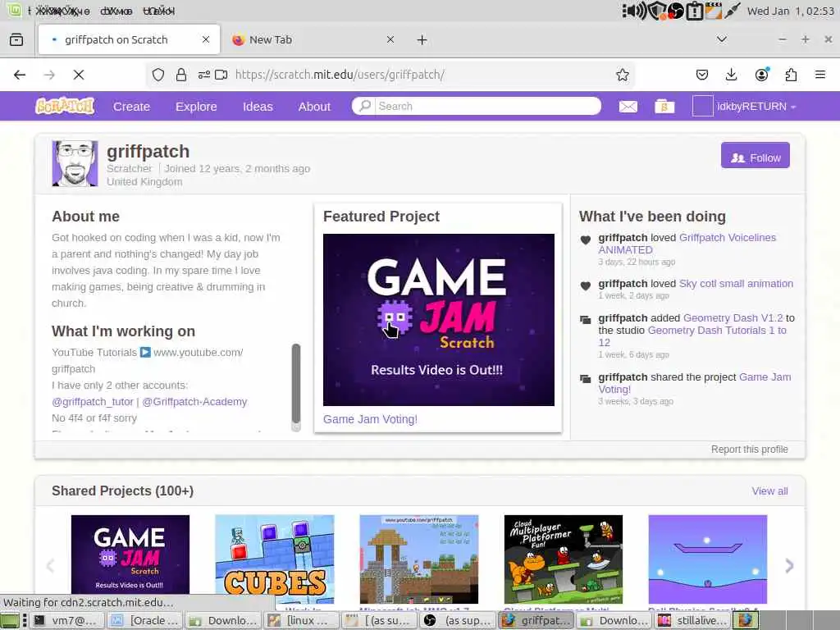Open Game Jam thumbnail in Shared Projects

click(x=130, y=555)
